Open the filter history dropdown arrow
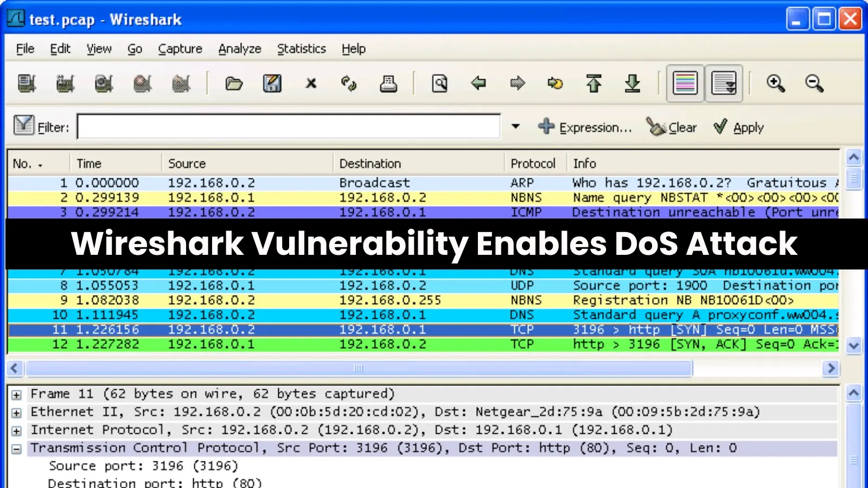Image resolution: width=868 pixels, height=488 pixels. (x=515, y=127)
